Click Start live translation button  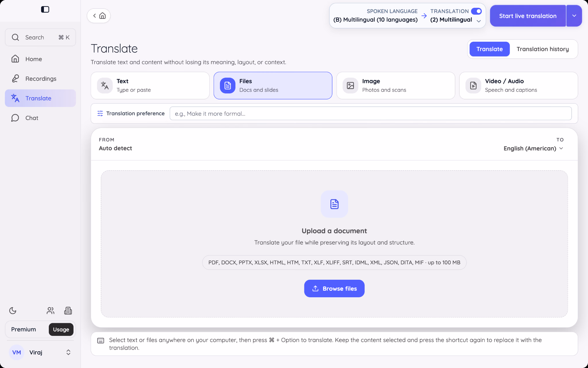[528, 16]
